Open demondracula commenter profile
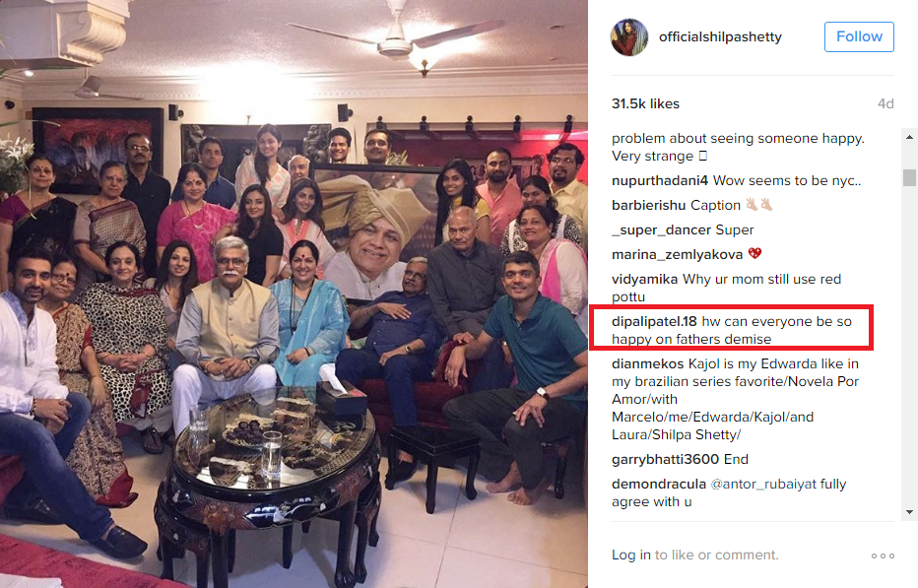 pyautogui.click(x=659, y=485)
